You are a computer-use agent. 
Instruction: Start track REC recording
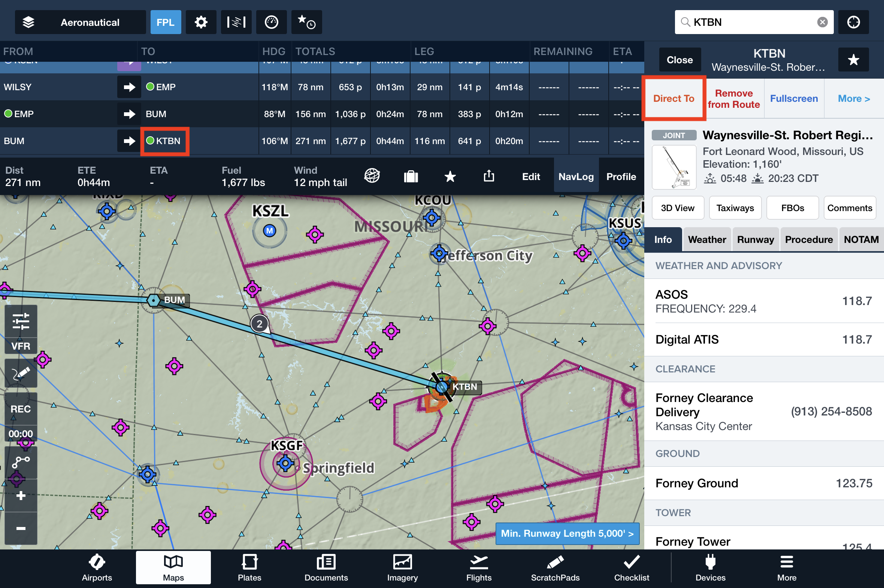[21, 409]
